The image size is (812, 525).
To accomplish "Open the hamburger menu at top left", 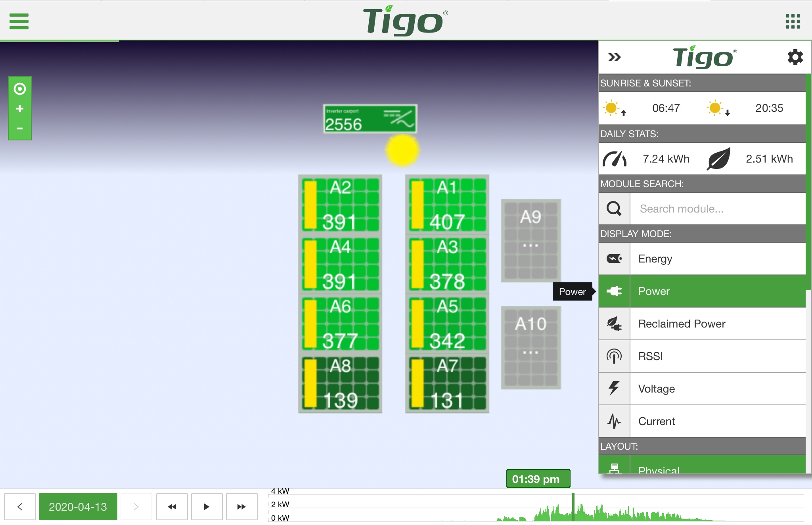I will tap(19, 21).
